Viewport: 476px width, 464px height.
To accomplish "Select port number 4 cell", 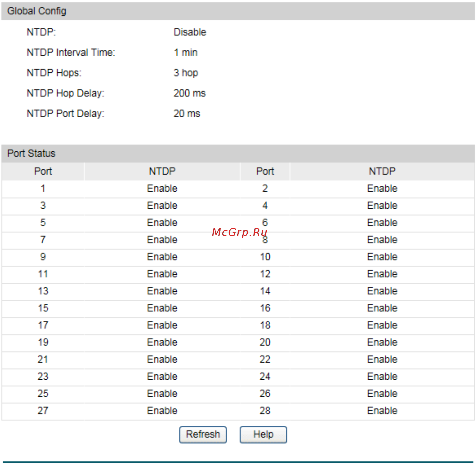I will [265, 206].
